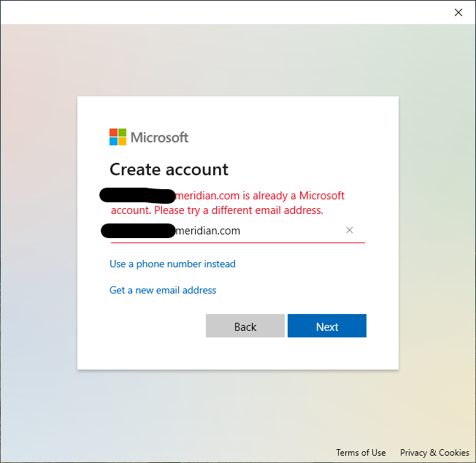Close the Create account window
Image resolution: width=476 pixels, height=463 pixels.
pyautogui.click(x=458, y=12)
